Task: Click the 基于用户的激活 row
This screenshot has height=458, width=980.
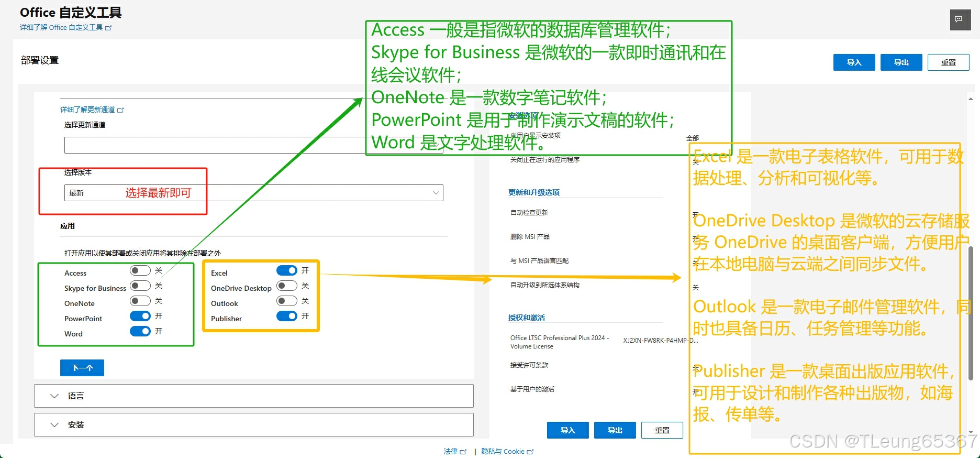Action: click(532, 389)
